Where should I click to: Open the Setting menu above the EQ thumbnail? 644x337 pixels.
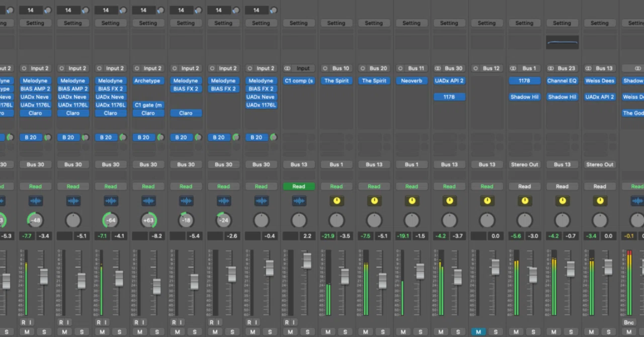(x=562, y=23)
